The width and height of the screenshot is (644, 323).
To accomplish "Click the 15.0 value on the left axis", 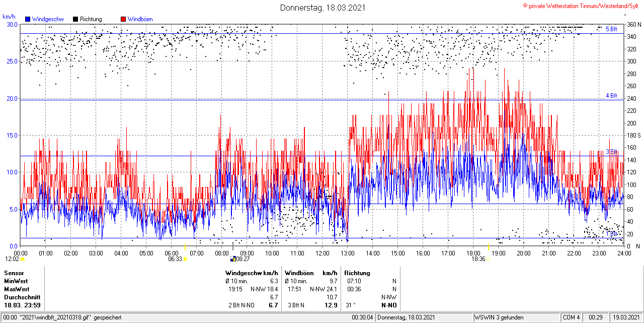I will (12, 135).
